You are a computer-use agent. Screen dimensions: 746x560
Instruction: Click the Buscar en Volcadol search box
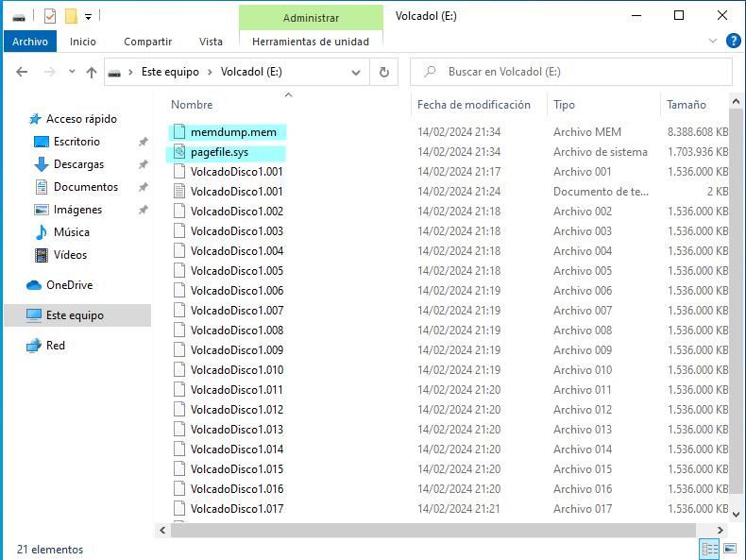point(576,72)
